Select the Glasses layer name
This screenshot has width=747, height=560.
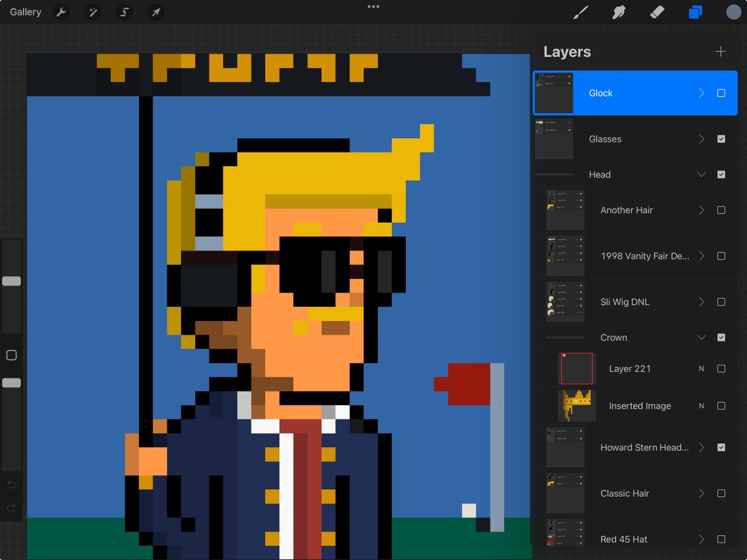pos(605,139)
